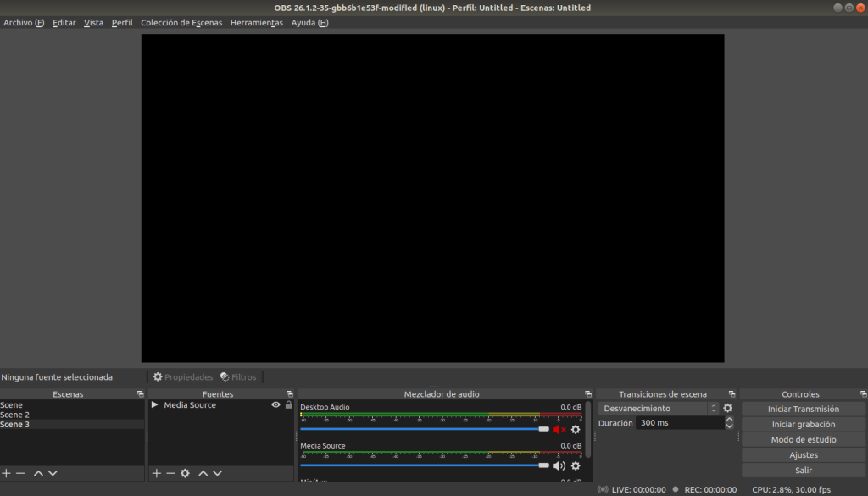868x496 pixels.
Task: Move the selected scene up
Action: (x=38, y=473)
